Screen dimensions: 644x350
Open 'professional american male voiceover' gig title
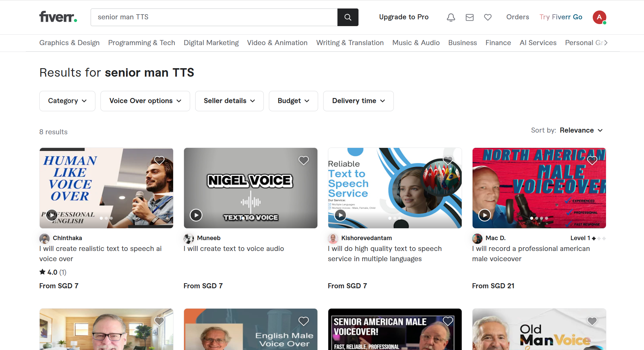tap(531, 254)
